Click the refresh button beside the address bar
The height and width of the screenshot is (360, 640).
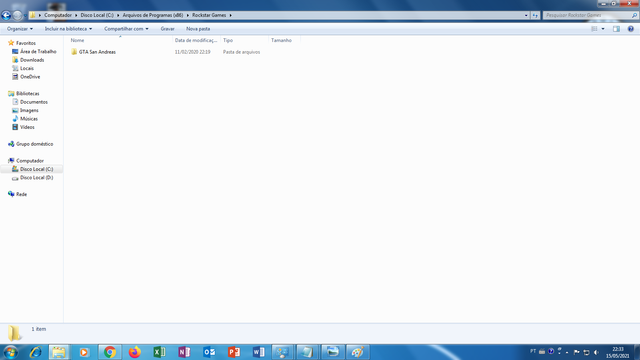535,16
